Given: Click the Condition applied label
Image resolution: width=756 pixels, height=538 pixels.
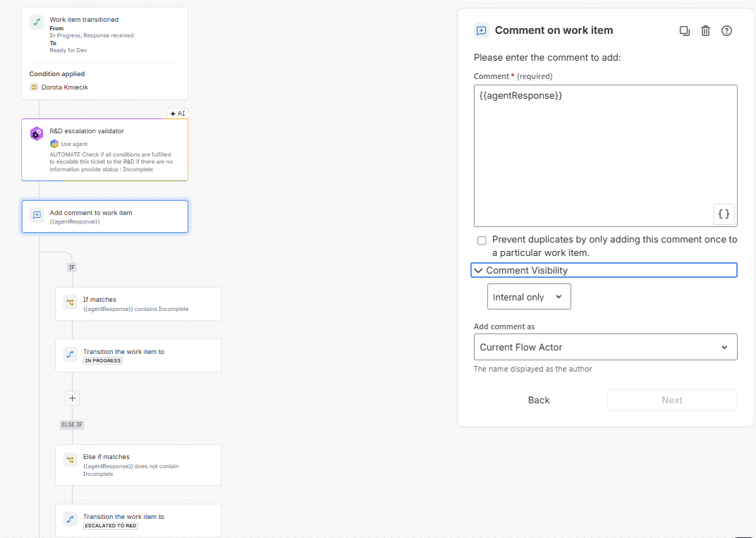Looking at the screenshot, I should 57,74.
